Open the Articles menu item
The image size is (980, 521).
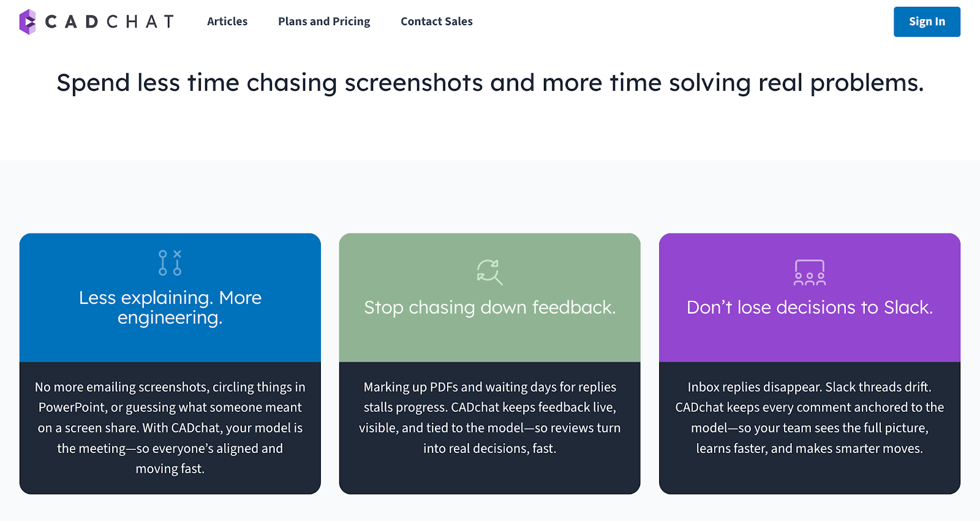point(227,21)
